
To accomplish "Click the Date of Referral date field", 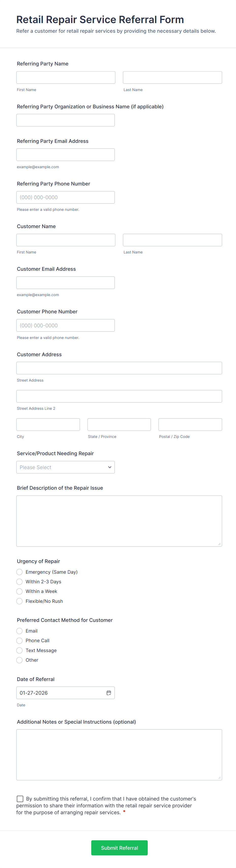I will click(x=61, y=692).
